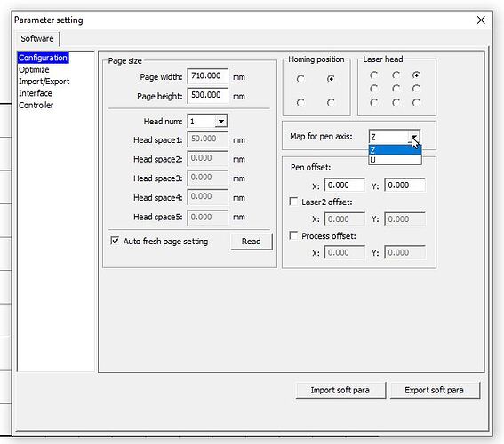Click the Read button

[251, 242]
